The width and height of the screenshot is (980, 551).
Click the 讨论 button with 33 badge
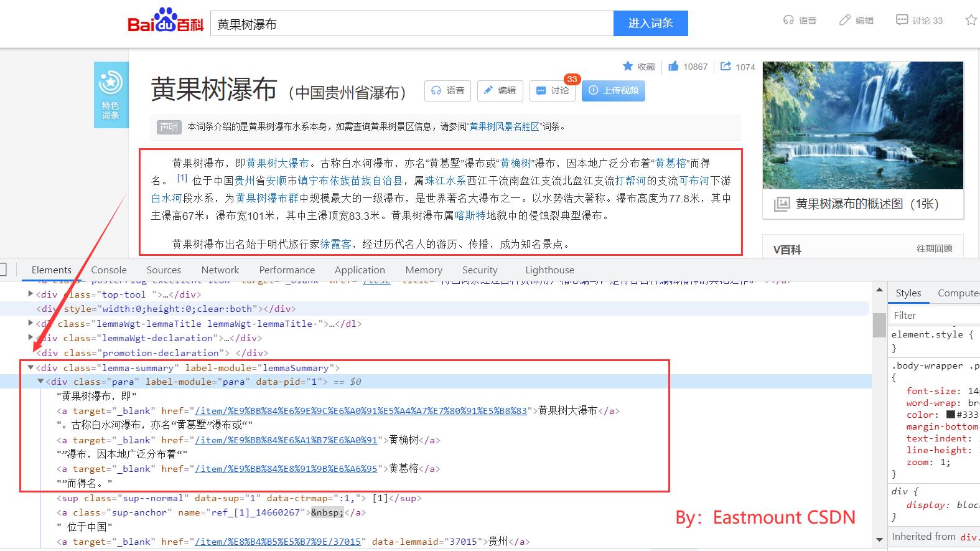point(553,90)
